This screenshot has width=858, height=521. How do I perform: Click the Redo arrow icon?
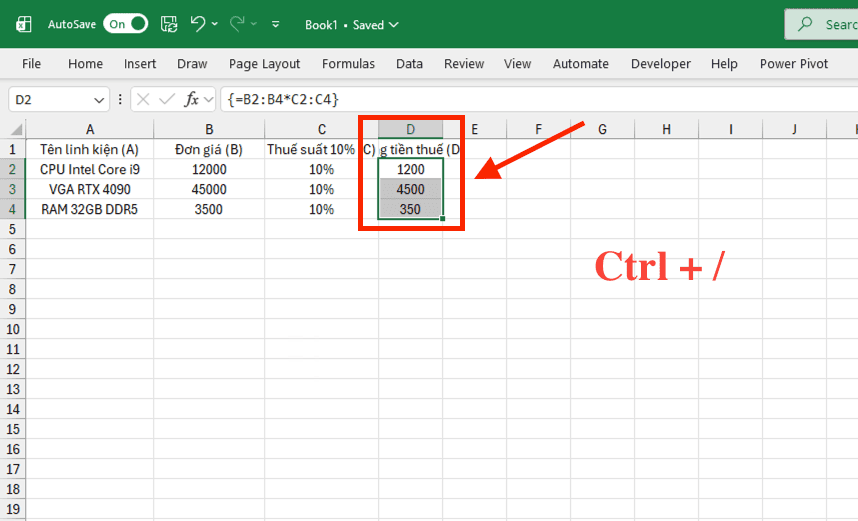pos(237,24)
